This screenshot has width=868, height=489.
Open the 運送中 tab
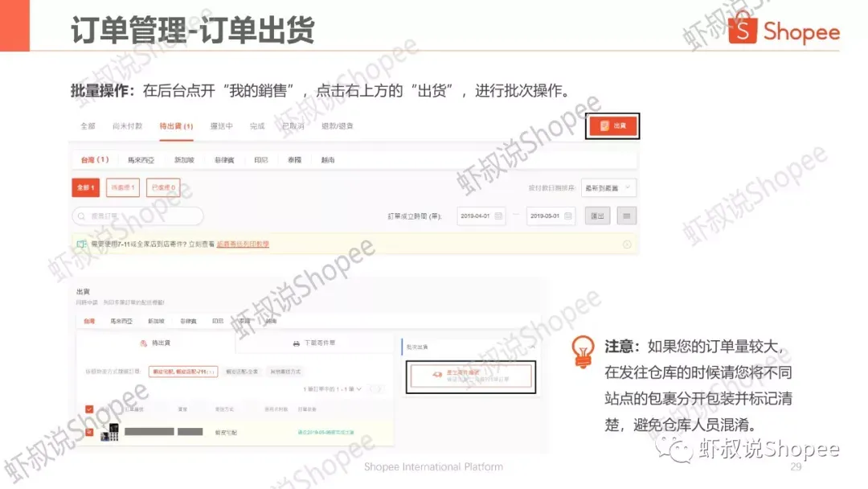(222, 126)
